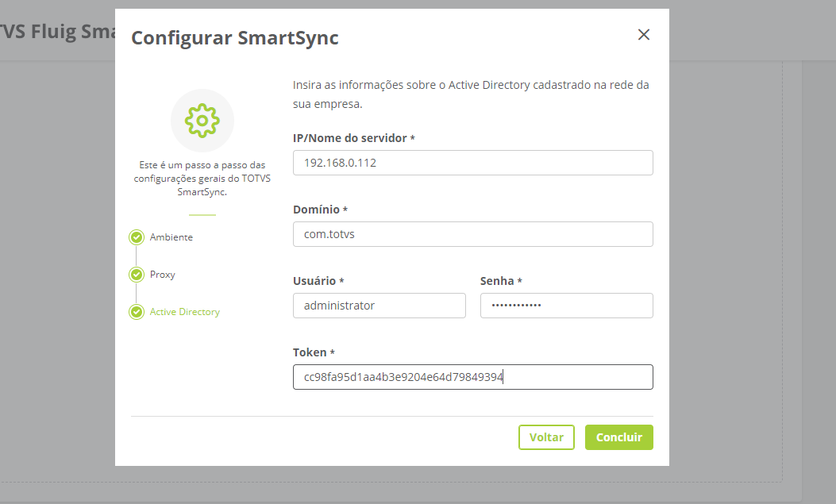Image resolution: width=836 pixels, height=504 pixels.
Task: Click the 'Token' field label
Action: pyautogui.click(x=314, y=352)
